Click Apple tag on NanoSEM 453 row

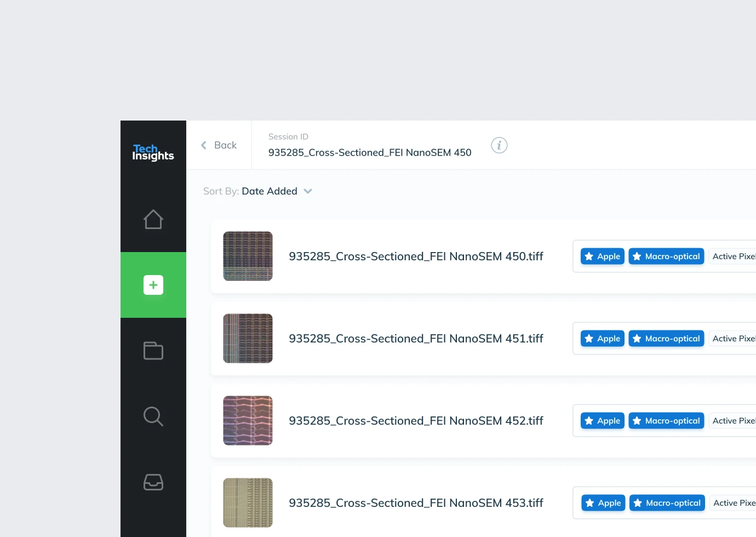[603, 503]
